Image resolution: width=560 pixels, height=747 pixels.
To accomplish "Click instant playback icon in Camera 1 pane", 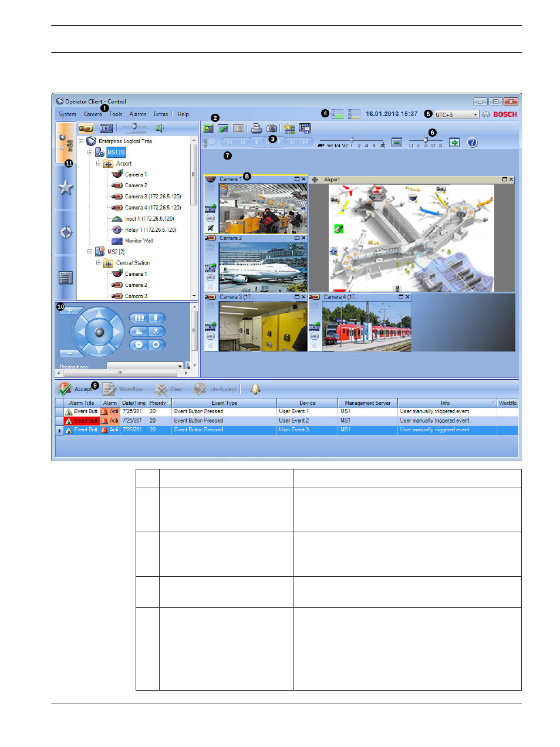I will coord(210,208).
